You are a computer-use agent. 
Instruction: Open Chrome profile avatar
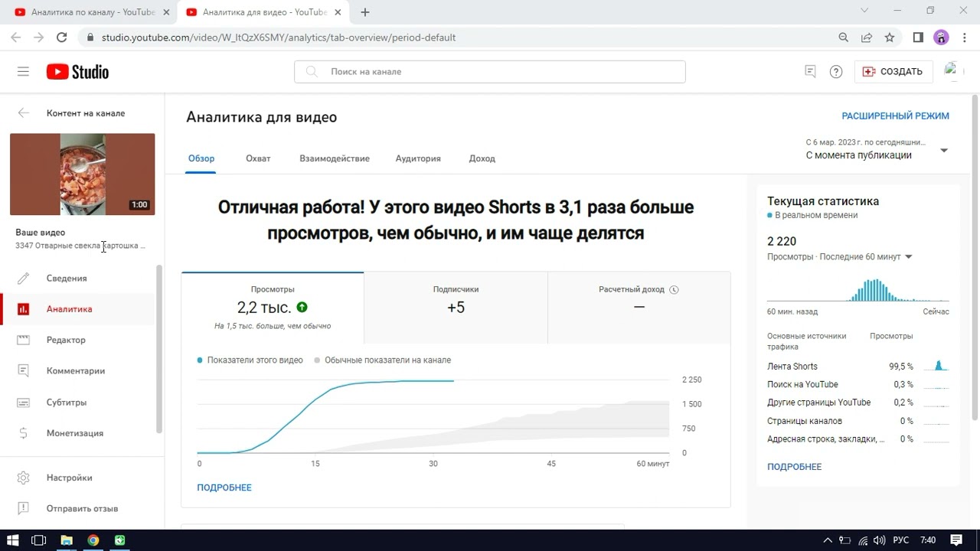pyautogui.click(x=941, y=37)
